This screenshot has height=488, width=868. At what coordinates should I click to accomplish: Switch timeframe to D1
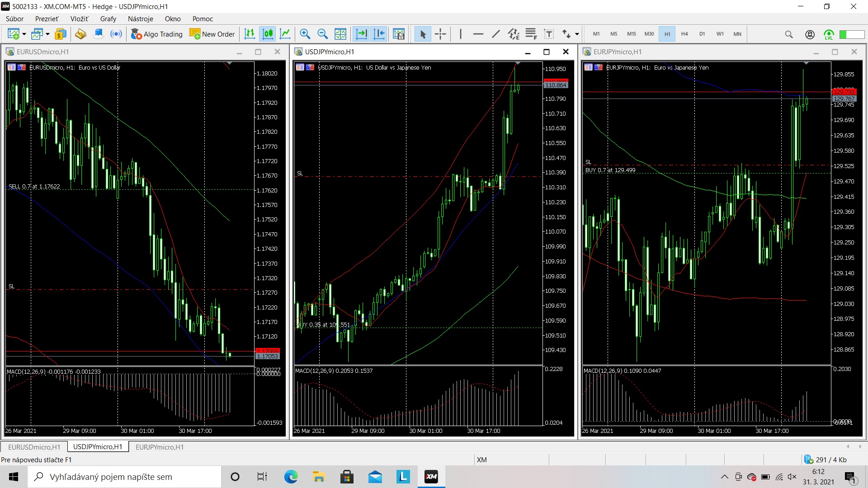pyautogui.click(x=702, y=34)
